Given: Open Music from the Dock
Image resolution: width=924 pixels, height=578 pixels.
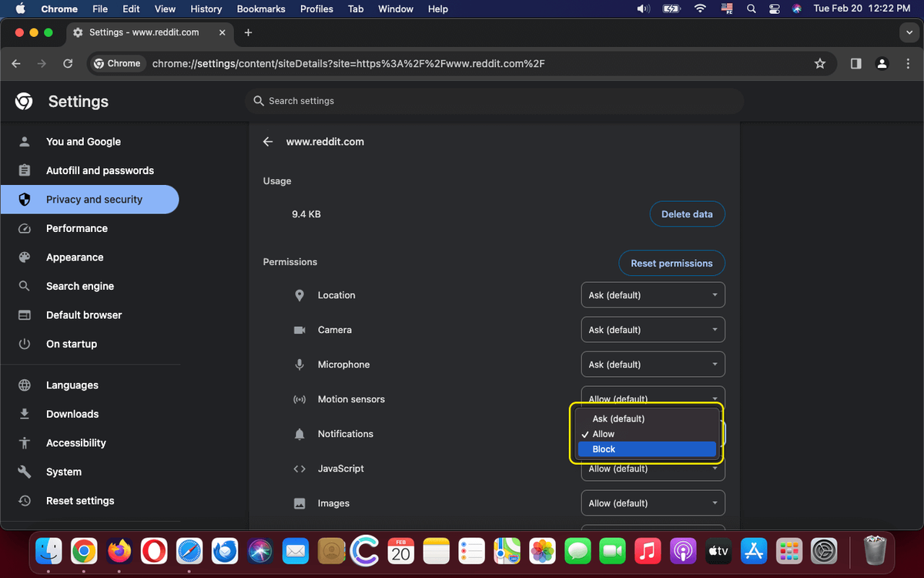Looking at the screenshot, I should click(x=648, y=551).
